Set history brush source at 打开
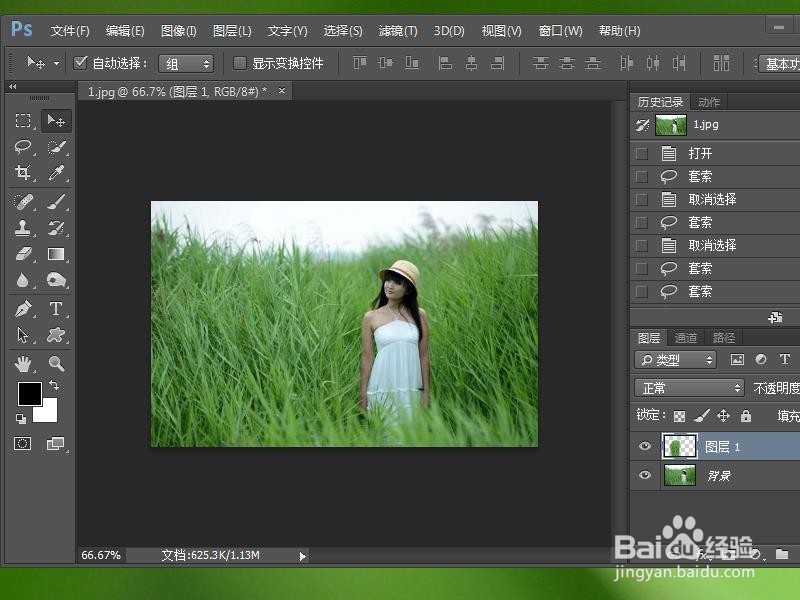Image resolution: width=800 pixels, height=600 pixels. click(x=642, y=154)
